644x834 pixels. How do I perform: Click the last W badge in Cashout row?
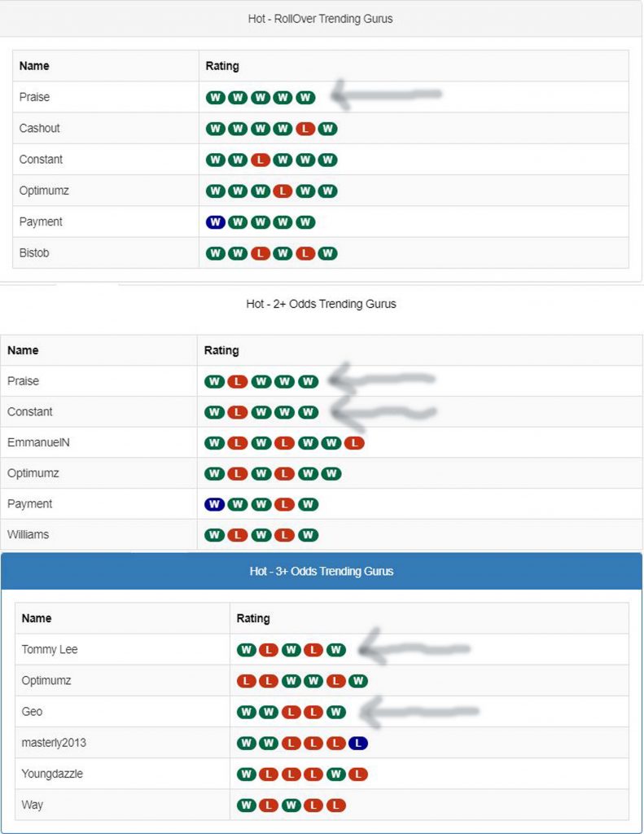pyautogui.click(x=327, y=129)
